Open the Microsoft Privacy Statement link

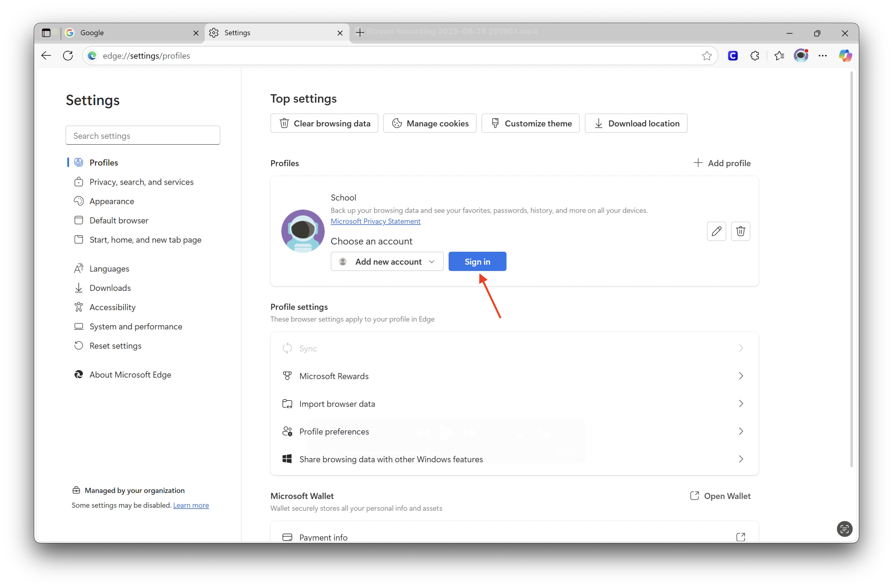click(x=375, y=221)
